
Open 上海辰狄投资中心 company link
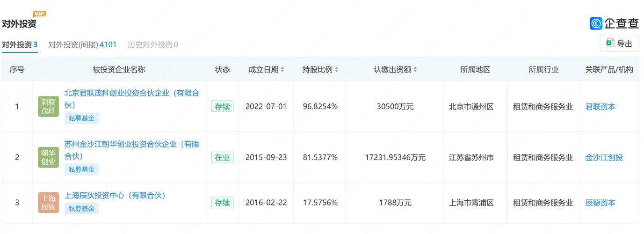click(x=115, y=196)
